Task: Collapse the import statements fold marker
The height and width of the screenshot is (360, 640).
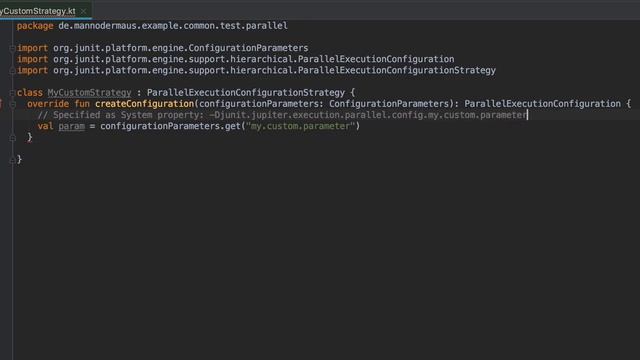Action: tap(12, 48)
